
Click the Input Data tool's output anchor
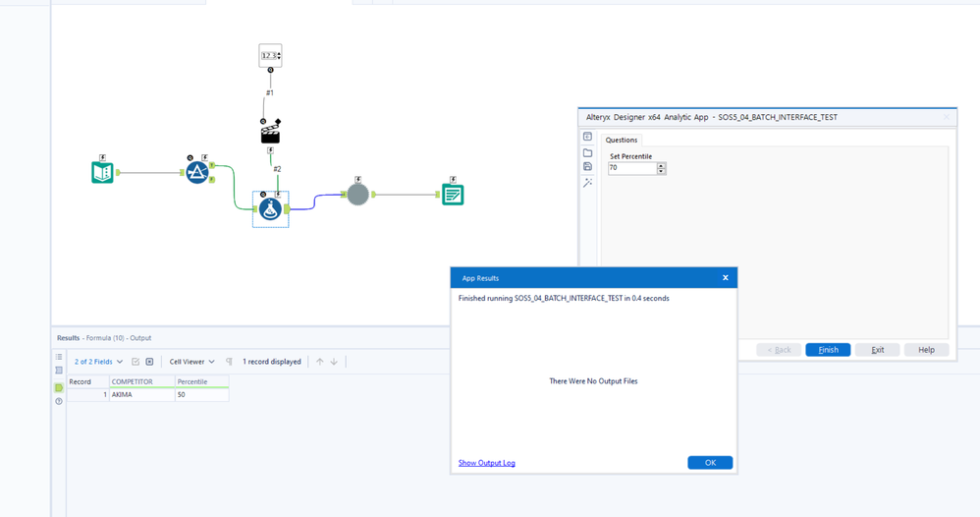(118, 172)
